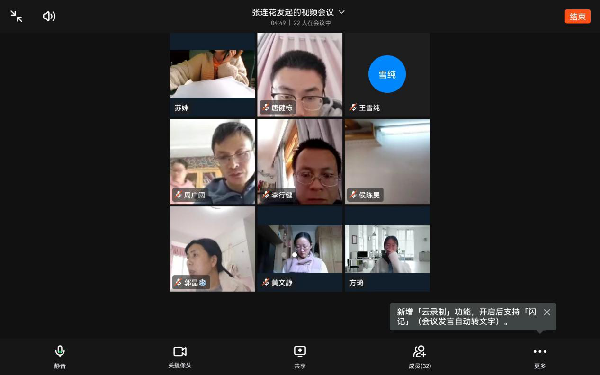Click the muted mic icon on center tile
This screenshot has width=600, height=375.
tap(266, 195)
